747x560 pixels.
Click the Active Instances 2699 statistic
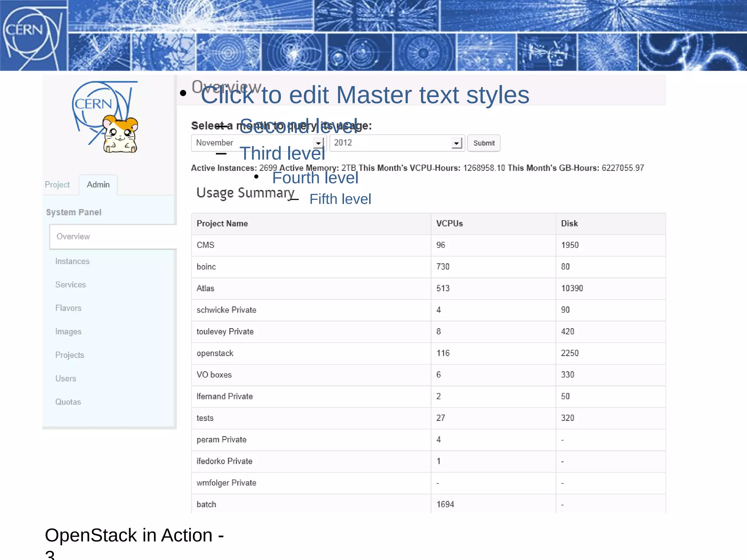[234, 168]
